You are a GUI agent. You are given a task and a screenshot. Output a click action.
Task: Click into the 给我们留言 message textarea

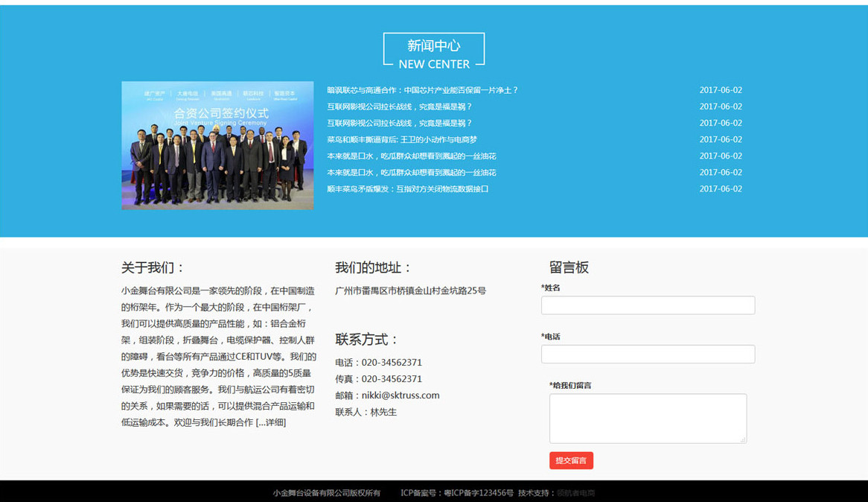click(648, 418)
